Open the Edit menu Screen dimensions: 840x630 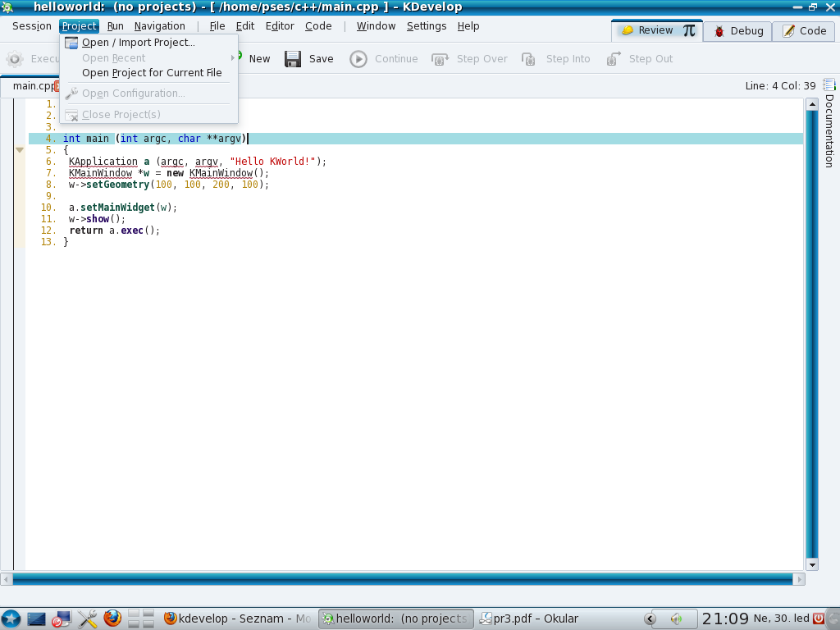(244, 26)
